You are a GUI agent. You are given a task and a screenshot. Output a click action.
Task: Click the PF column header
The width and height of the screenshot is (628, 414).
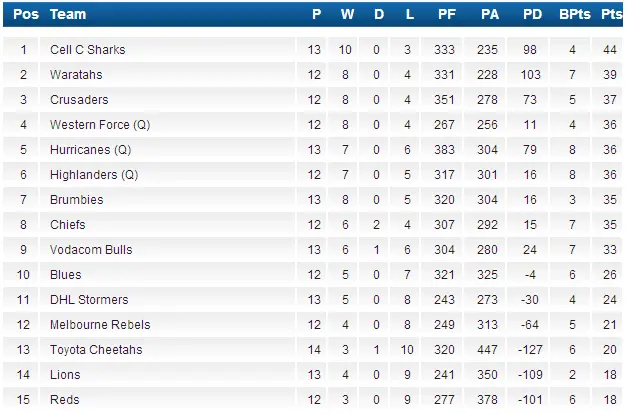[446, 14]
